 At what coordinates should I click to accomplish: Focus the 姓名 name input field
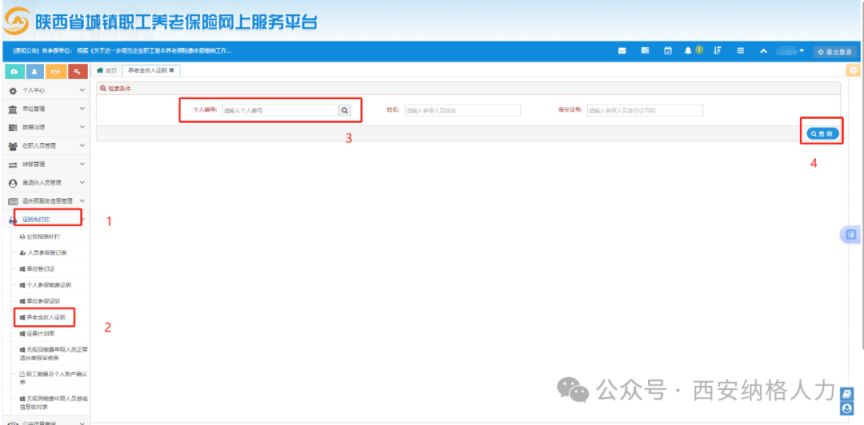pos(462,110)
